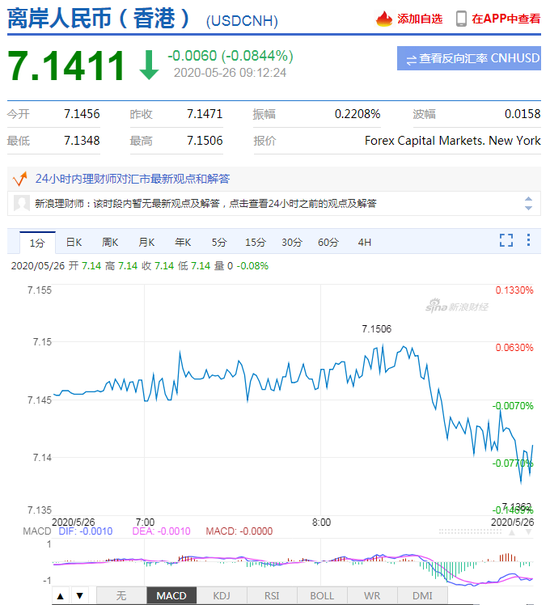Viewport: 550px width, 605px height.
Task: Click the 最低 value 7.1348
Action: (81, 140)
